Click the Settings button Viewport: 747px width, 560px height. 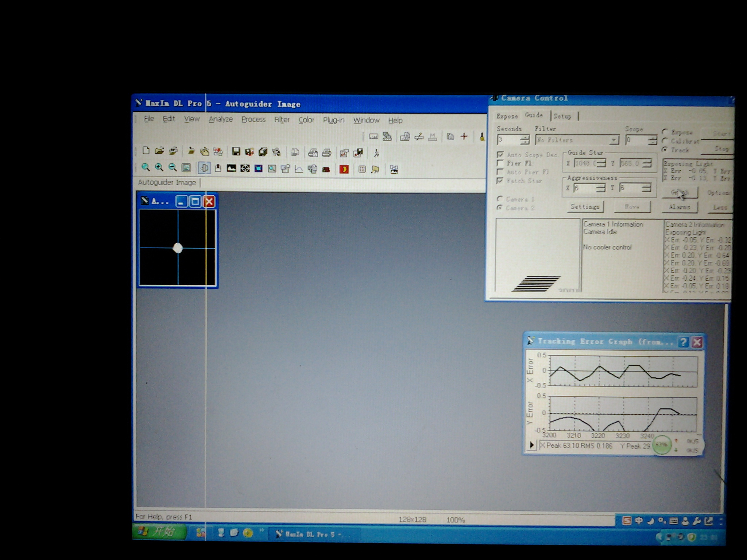585,207
